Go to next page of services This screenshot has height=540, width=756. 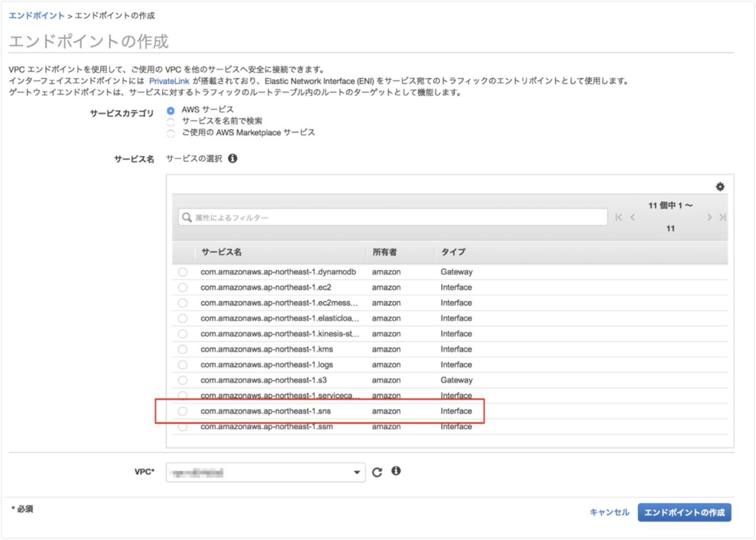[x=709, y=217]
